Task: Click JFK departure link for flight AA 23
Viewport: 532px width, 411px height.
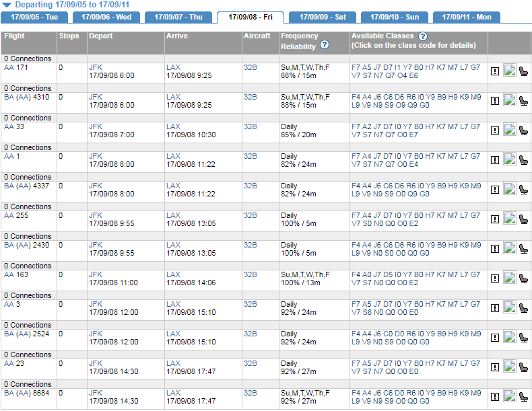Action: point(95,363)
